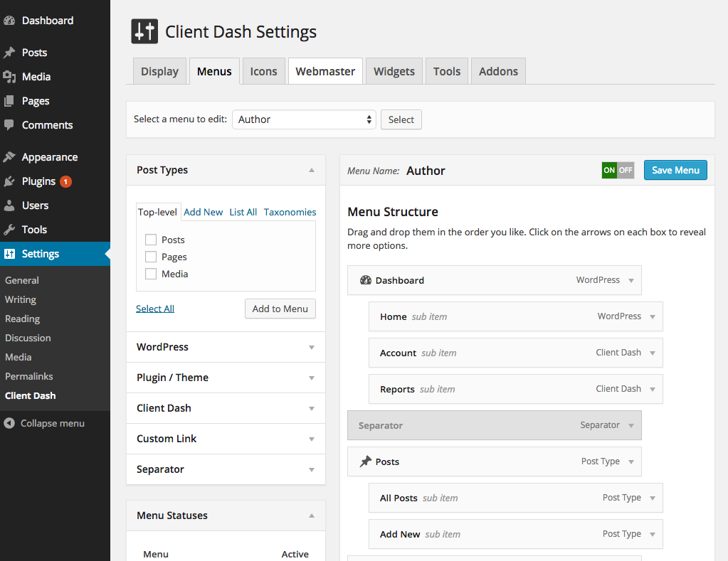Click the Client Dash logo icon in header
The height and width of the screenshot is (561, 728).
tap(144, 31)
